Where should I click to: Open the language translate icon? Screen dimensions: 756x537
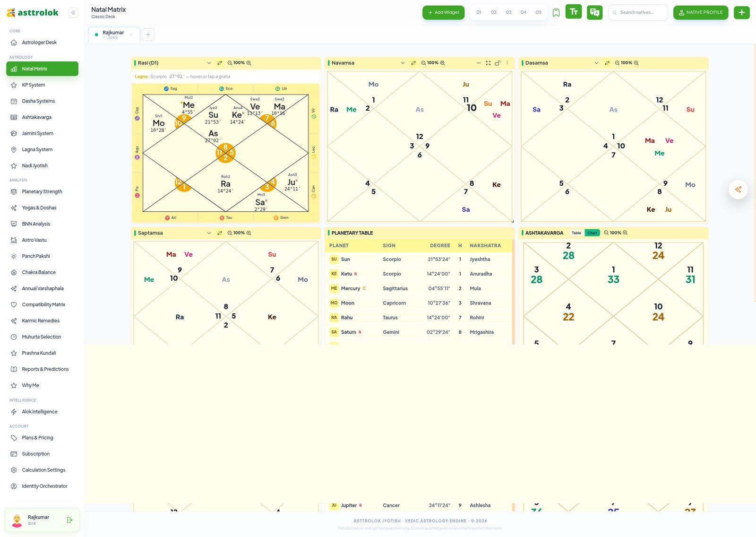(594, 12)
